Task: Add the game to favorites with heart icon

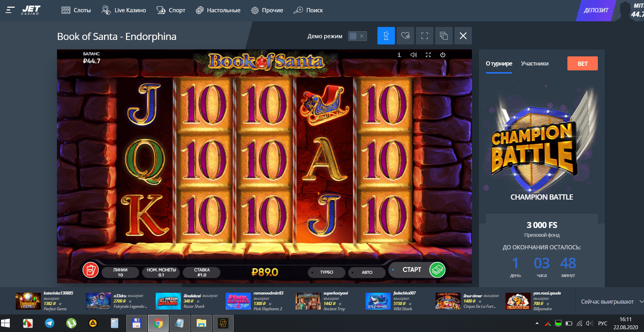Action: click(x=405, y=36)
